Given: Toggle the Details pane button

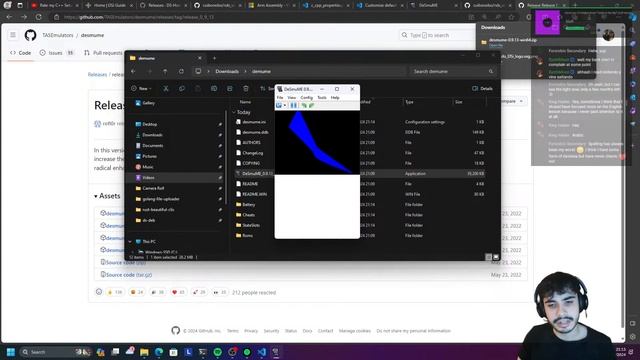Looking at the screenshot, I should coord(482,89).
